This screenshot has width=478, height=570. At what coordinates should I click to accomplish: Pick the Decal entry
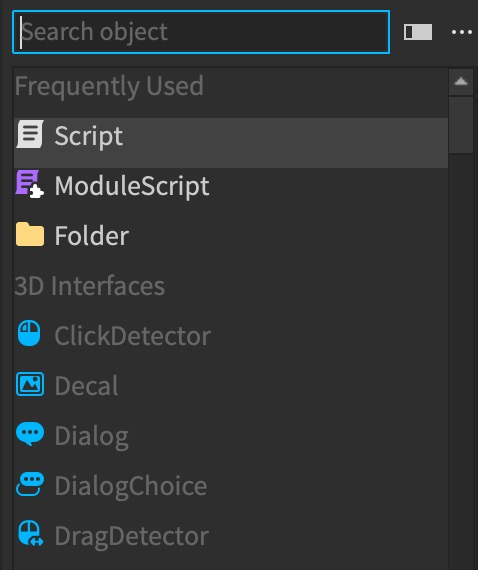click(231, 385)
